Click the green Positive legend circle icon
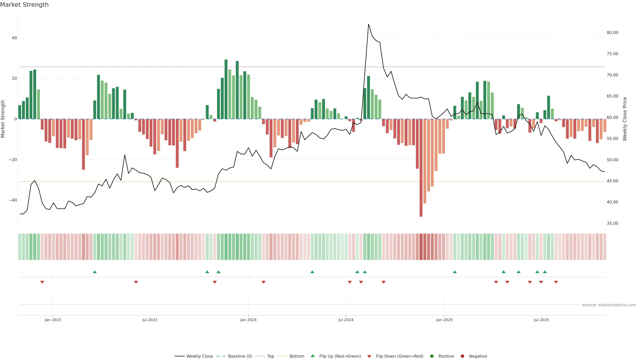 click(x=432, y=356)
